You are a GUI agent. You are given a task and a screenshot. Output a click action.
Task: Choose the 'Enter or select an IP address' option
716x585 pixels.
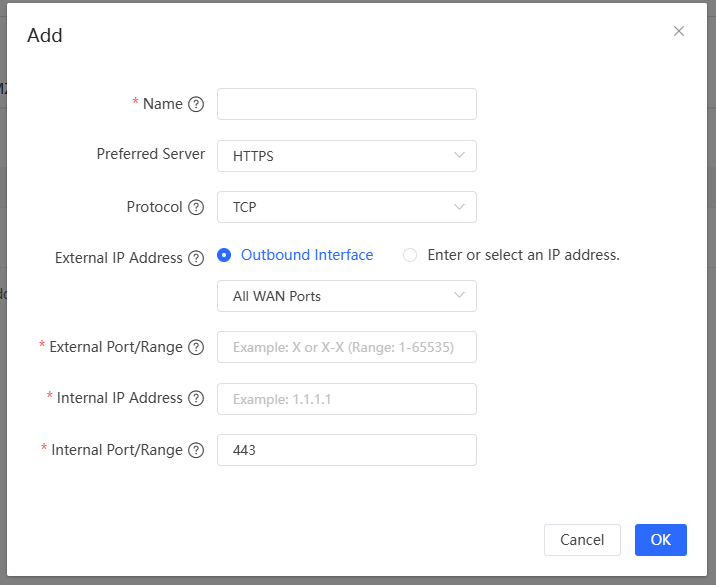410,255
